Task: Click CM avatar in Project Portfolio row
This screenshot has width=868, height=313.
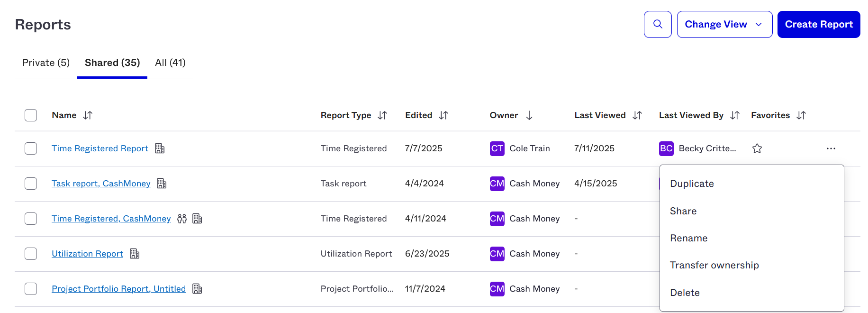Action: click(497, 289)
